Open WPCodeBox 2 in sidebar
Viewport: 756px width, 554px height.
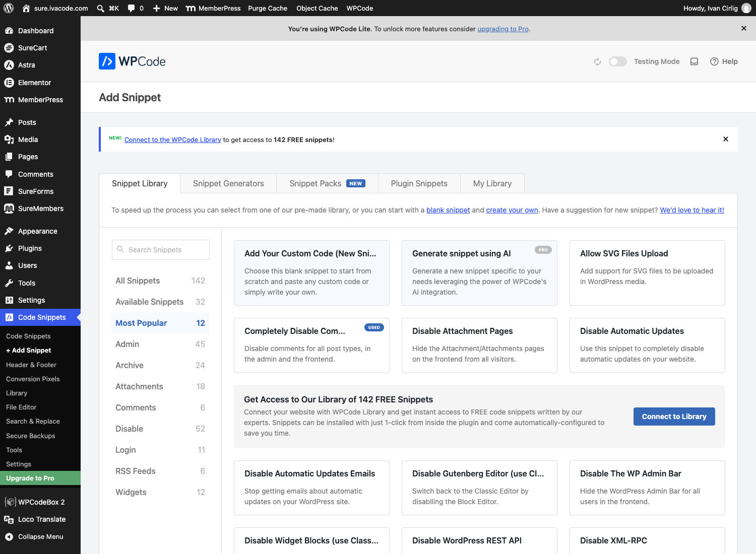coord(40,502)
